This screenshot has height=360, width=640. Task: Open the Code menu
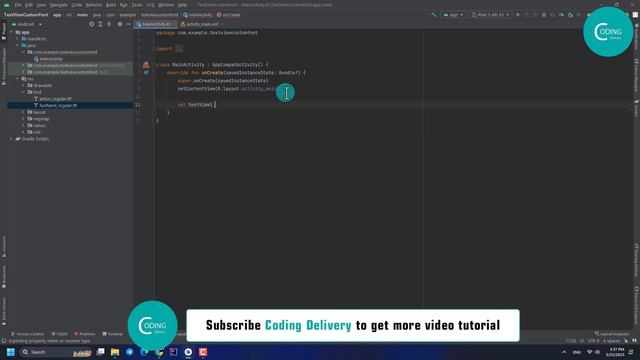tap(77, 5)
